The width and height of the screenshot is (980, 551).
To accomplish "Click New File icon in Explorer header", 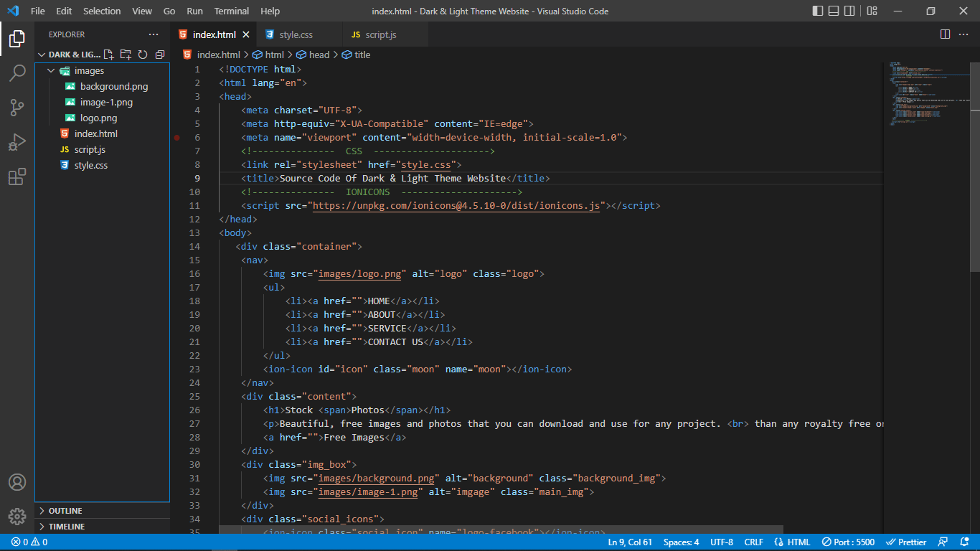I will 109,55.
